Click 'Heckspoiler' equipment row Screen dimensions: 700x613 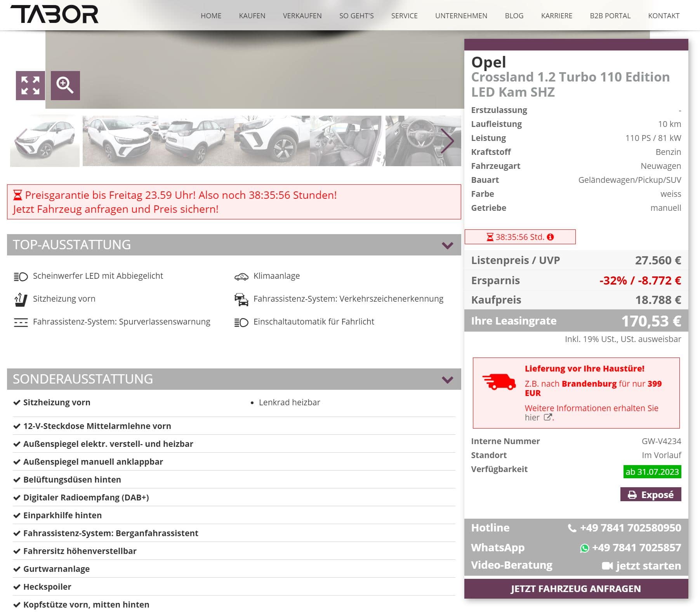coord(234,587)
